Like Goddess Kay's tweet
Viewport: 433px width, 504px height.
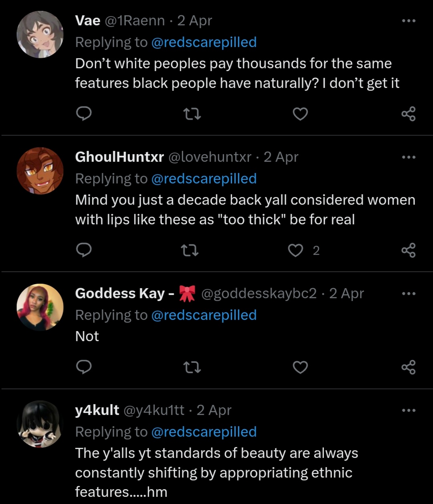click(x=300, y=367)
